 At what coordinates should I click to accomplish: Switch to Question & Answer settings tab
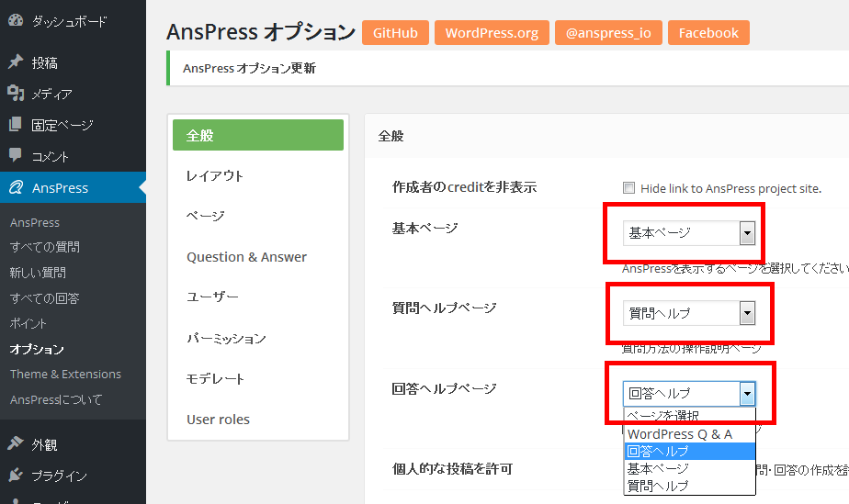click(x=257, y=257)
